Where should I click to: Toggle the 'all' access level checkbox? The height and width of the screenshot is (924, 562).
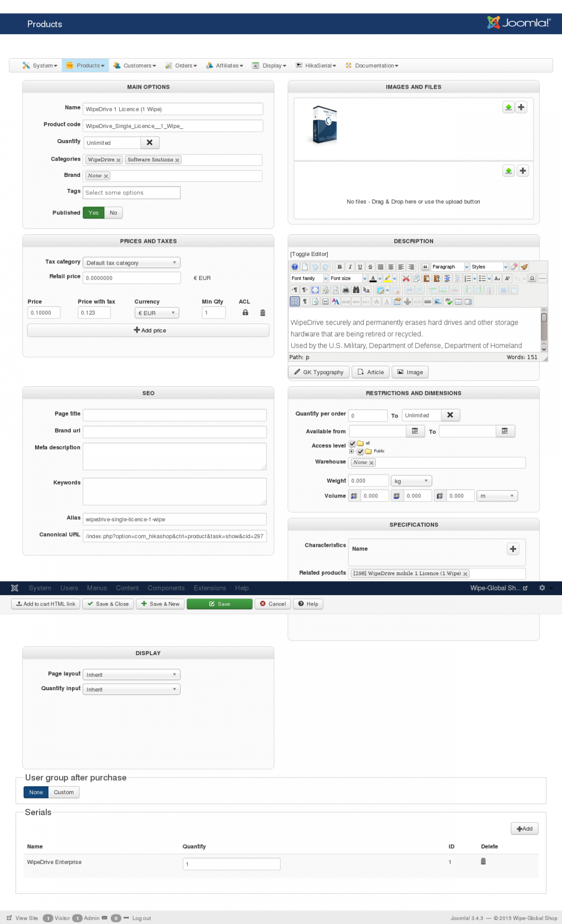coord(353,444)
